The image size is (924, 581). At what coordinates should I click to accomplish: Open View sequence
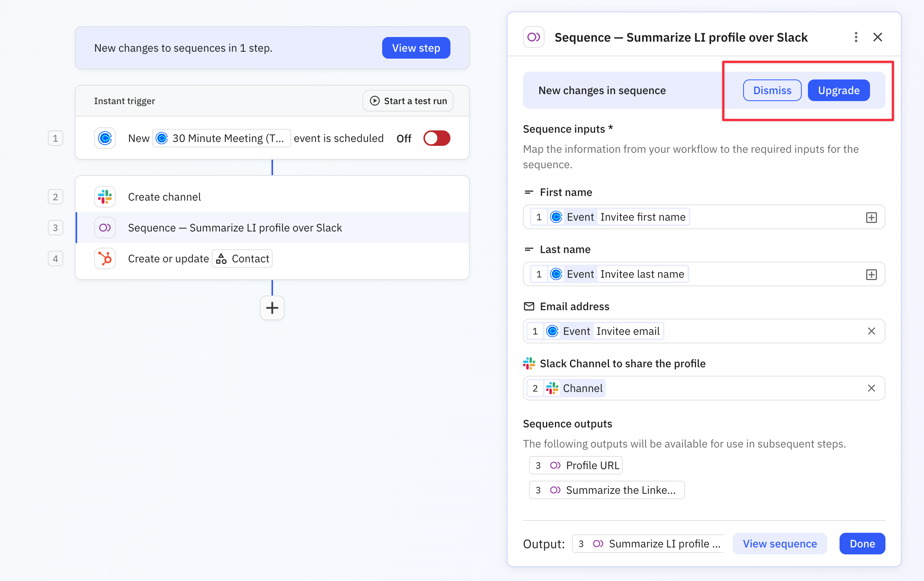coord(779,543)
